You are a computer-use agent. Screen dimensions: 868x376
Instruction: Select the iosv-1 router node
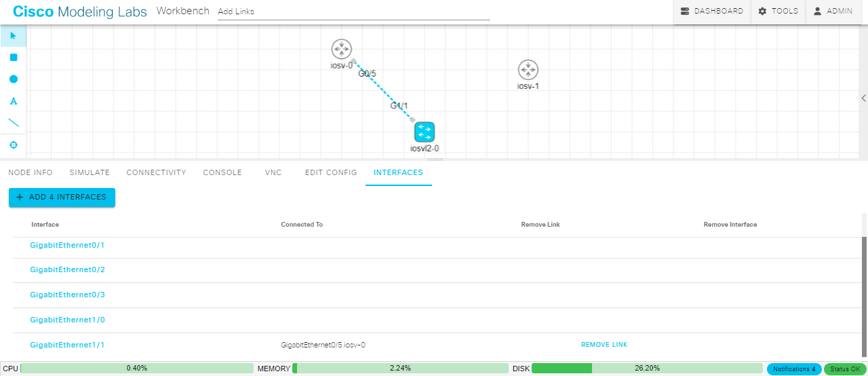pos(528,70)
